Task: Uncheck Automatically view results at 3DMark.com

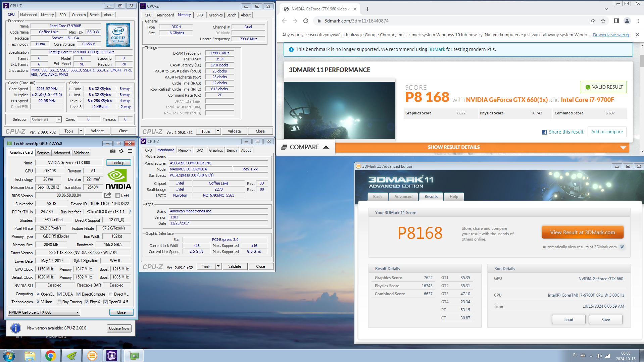Action: [x=622, y=247]
